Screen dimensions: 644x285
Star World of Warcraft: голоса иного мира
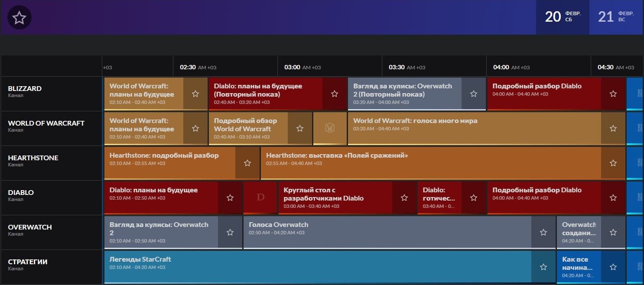pyautogui.click(x=613, y=128)
